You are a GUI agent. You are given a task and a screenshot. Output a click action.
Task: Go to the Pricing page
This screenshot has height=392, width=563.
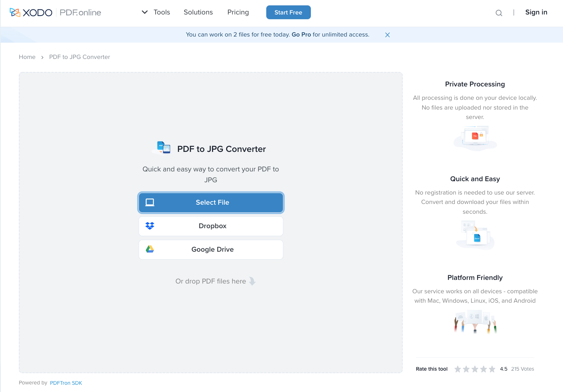[x=238, y=12]
